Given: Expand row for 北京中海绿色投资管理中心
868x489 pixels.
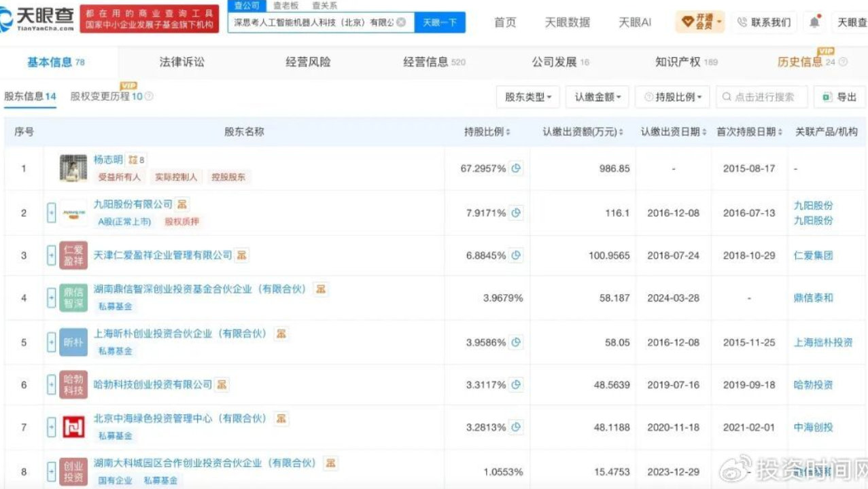Looking at the screenshot, I should point(51,427).
